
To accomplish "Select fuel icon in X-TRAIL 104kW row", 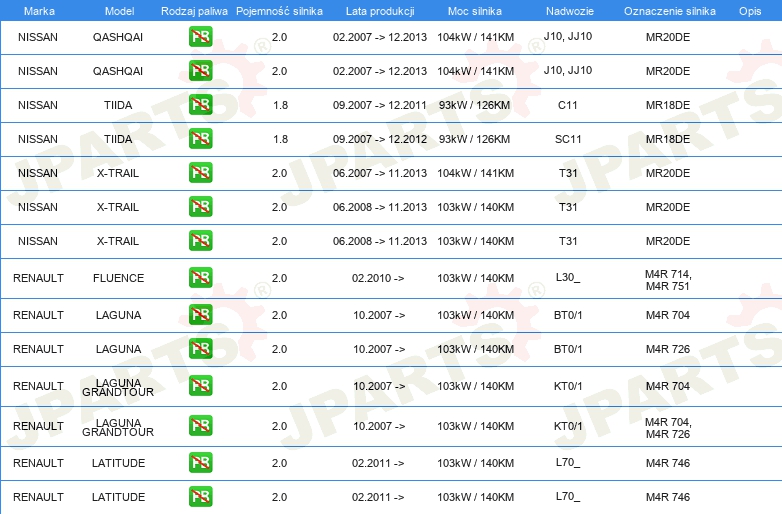I will tap(200, 172).
